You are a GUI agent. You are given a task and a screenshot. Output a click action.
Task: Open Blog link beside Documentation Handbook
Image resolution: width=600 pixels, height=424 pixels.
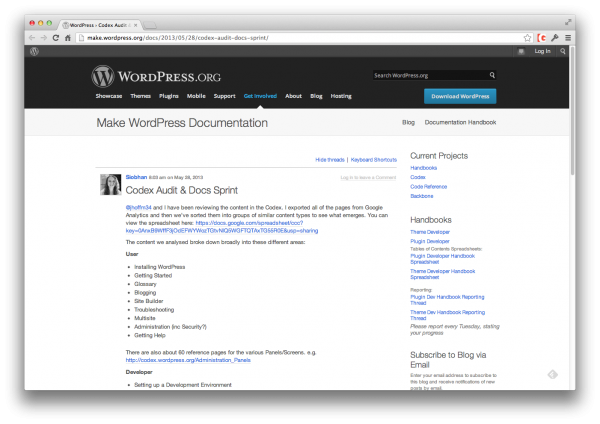click(408, 122)
